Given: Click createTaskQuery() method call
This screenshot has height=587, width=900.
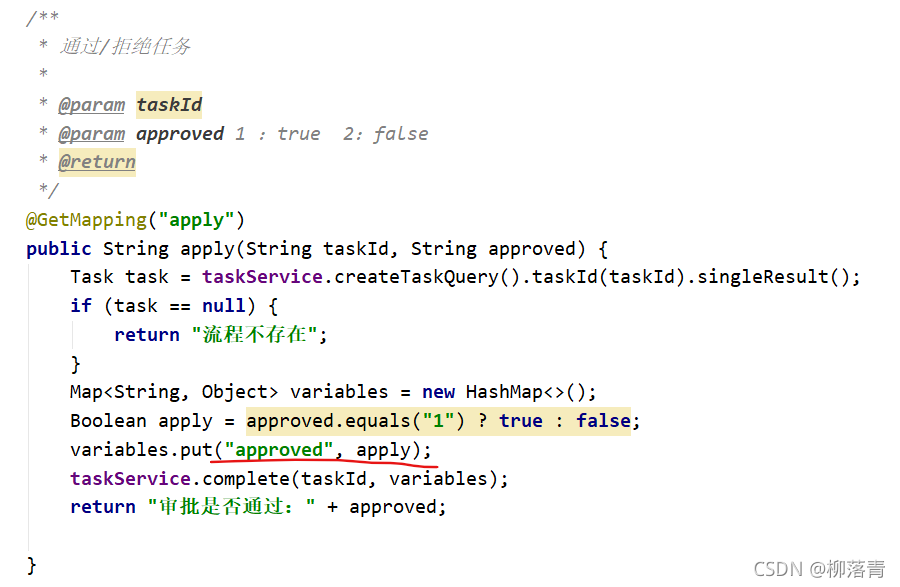Looking at the screenshot, I should [x=426, y=277].
